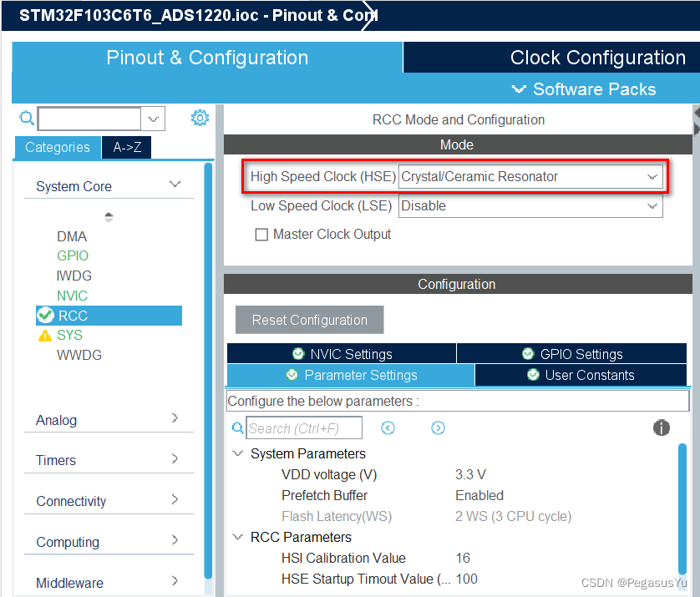Screen dimensions: 700x597
Task: Expand the Middleware category
Action: [175, 581]
